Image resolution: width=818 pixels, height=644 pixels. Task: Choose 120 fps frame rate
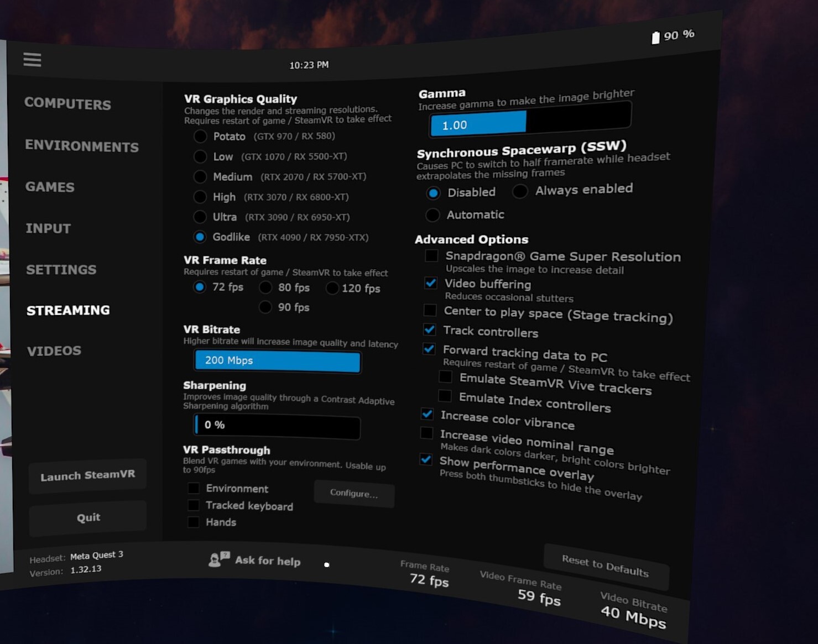pyautogui.click(x=332, y=288)
